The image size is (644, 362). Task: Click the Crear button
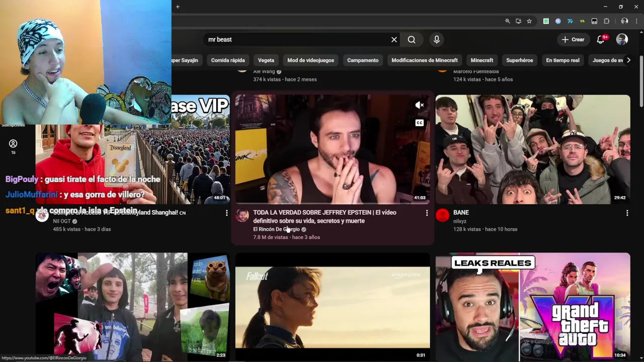(573, 40)
